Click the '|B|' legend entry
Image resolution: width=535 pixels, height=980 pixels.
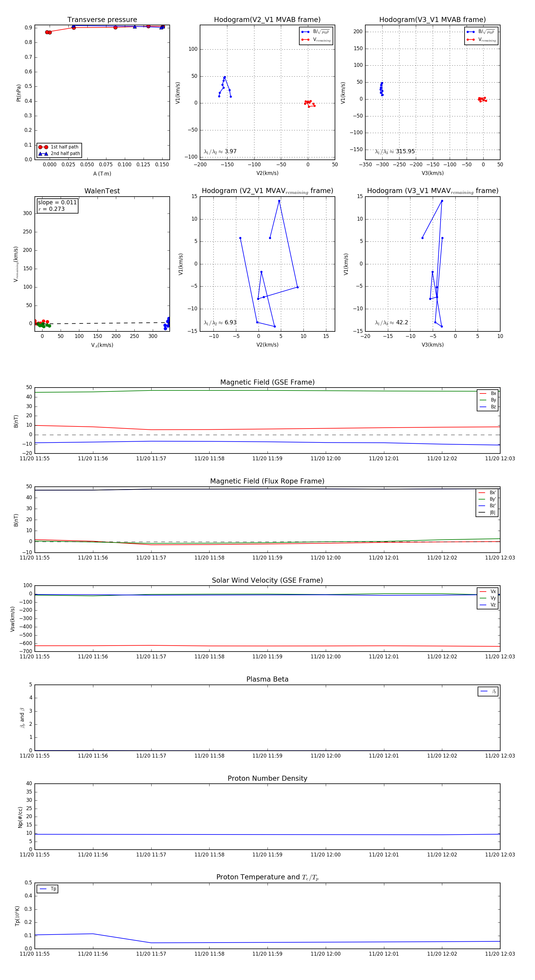487,513
